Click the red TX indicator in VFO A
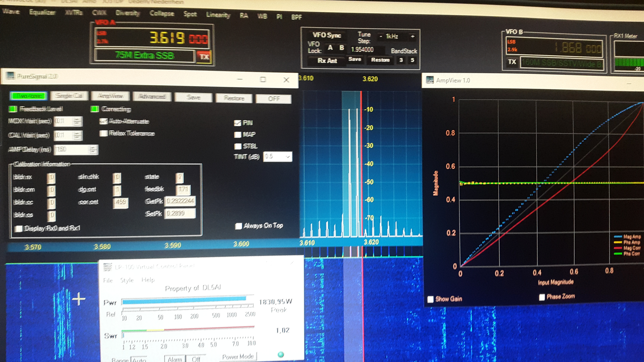644x362 pixels. point(204,57)
